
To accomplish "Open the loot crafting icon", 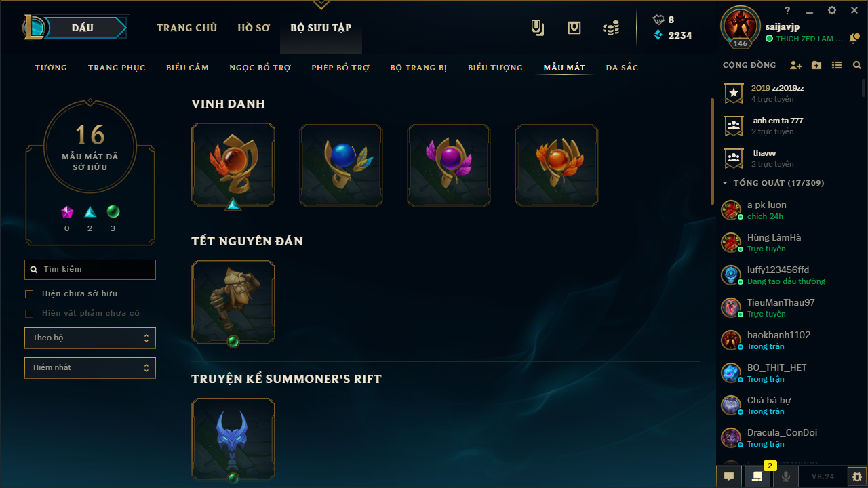I will [574, 28].
